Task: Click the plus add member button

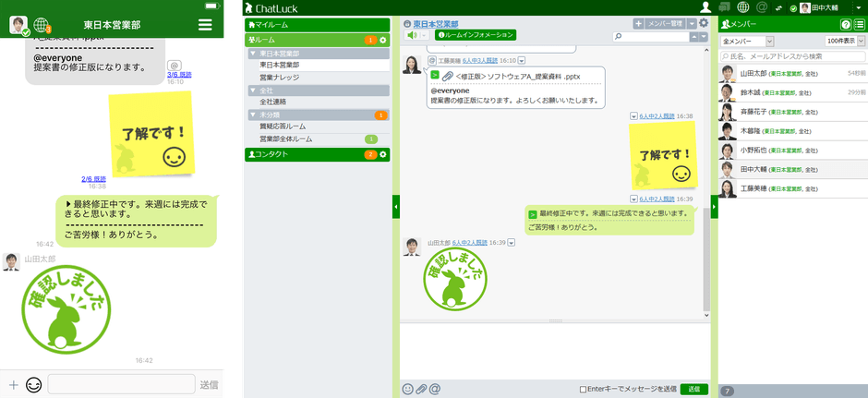Action: point(638,23)
